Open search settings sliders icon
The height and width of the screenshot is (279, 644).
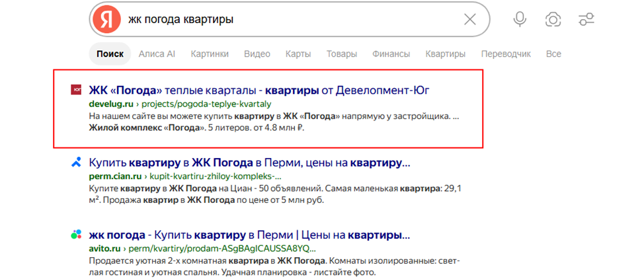click(586, 19)
